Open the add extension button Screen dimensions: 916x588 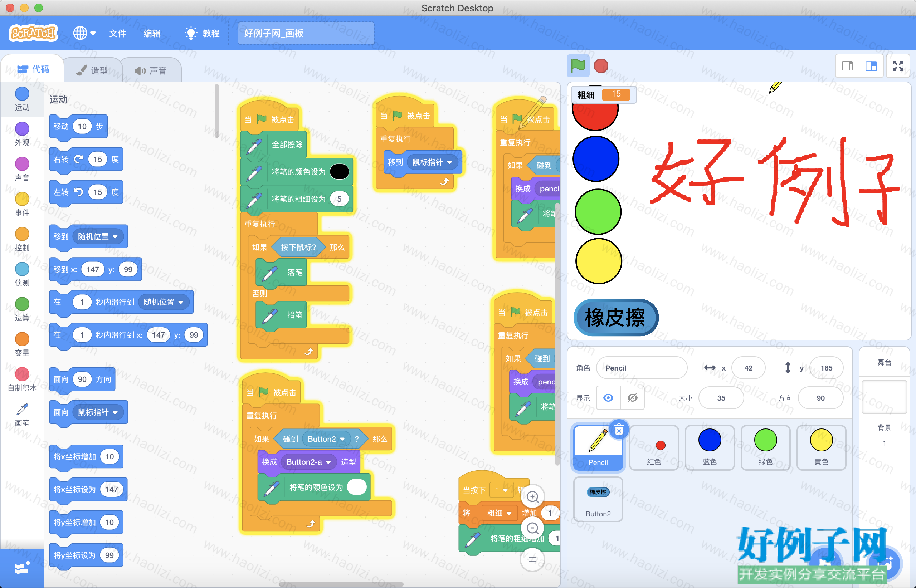(x=22, y=569)
